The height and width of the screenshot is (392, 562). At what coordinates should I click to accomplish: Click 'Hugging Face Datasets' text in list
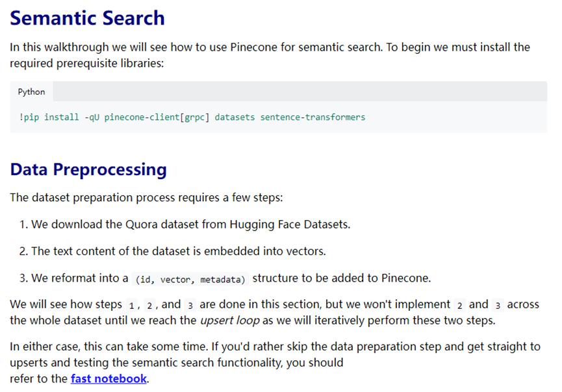pos(289,225)
